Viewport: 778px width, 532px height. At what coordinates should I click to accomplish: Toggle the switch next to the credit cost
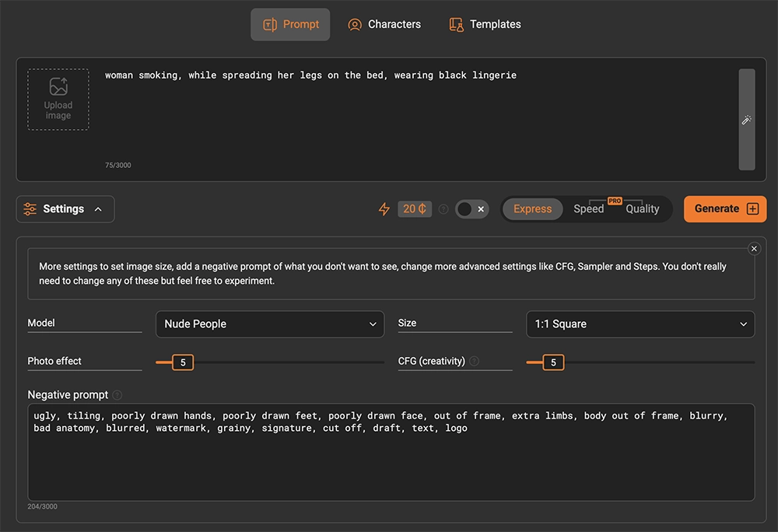(472, 208)
